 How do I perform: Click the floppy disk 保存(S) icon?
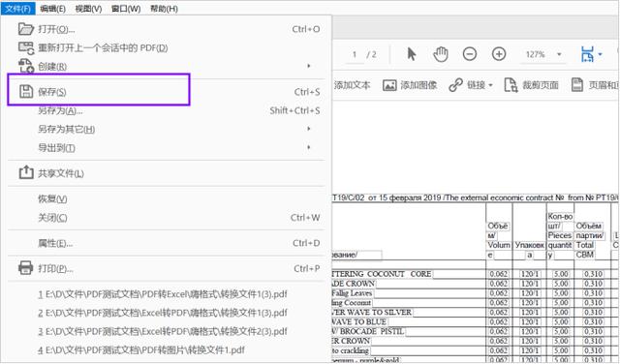tap(26, 91)
